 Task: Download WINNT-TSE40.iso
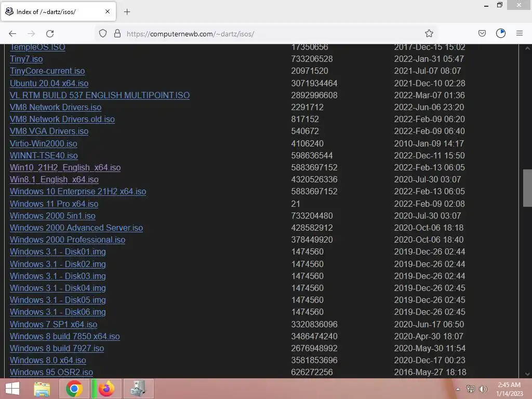(44, 155)
